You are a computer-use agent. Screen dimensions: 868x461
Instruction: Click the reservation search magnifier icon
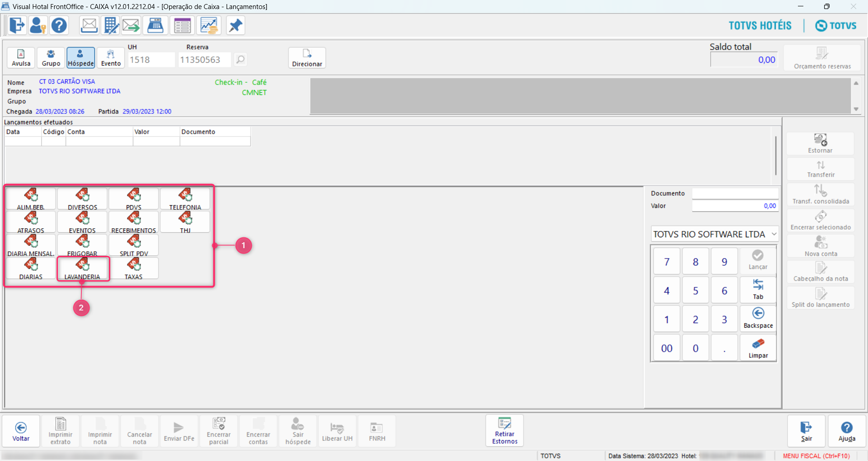point(241,59)
